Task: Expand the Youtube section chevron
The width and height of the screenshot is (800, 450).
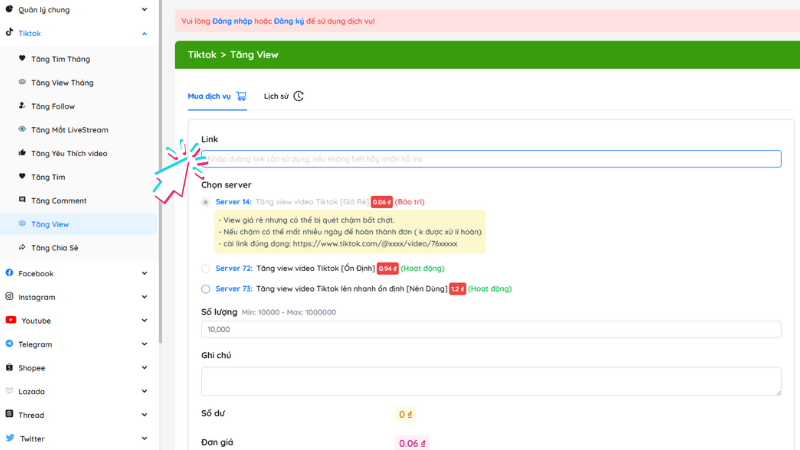Action: pos(144,320)
